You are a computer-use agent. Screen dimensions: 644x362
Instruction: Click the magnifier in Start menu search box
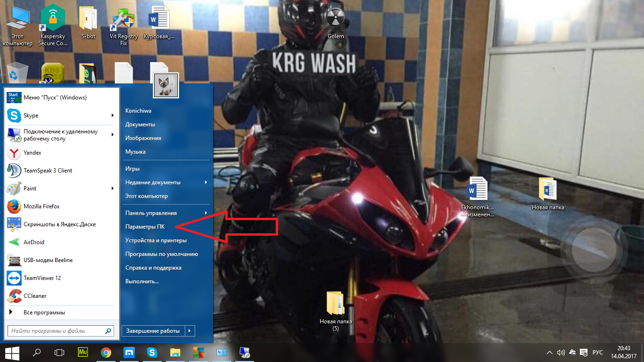(108, 331)
